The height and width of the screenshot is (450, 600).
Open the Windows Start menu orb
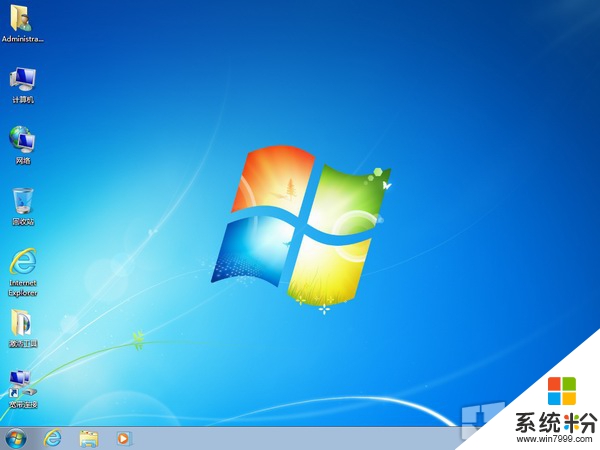click(x=15, y=439)
